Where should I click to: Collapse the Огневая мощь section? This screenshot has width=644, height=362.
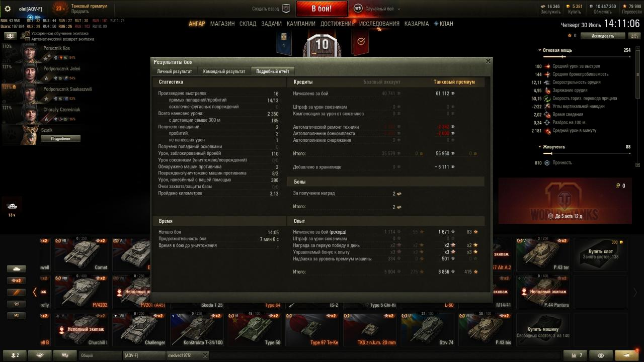tap(539, 50)
